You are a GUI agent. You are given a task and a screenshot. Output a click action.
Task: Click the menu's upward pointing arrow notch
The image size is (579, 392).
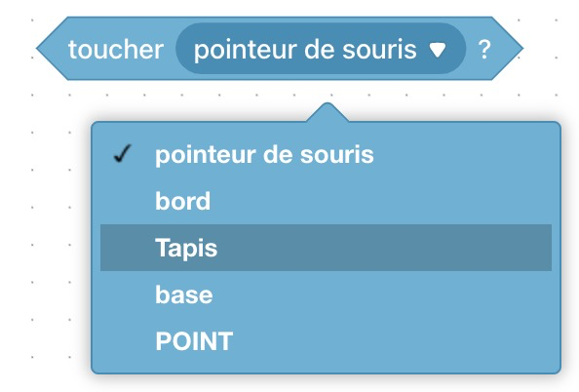[x=328, y=111]
